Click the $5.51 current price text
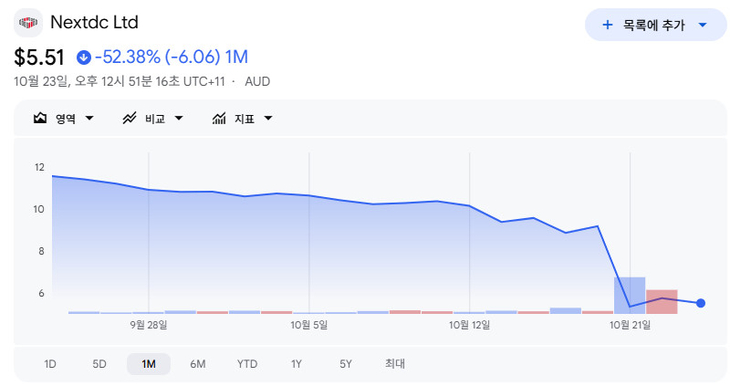 [x=39, y=57]
